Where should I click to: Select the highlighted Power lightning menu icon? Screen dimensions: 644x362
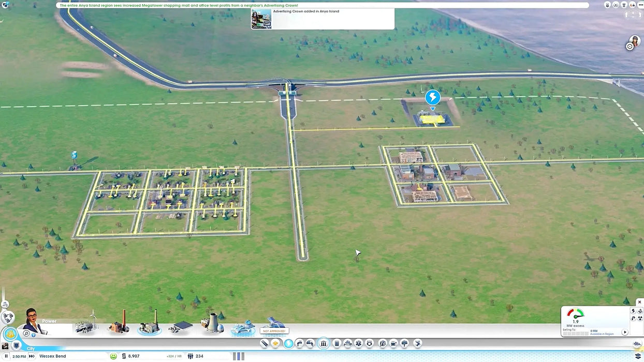click(288, 343)
